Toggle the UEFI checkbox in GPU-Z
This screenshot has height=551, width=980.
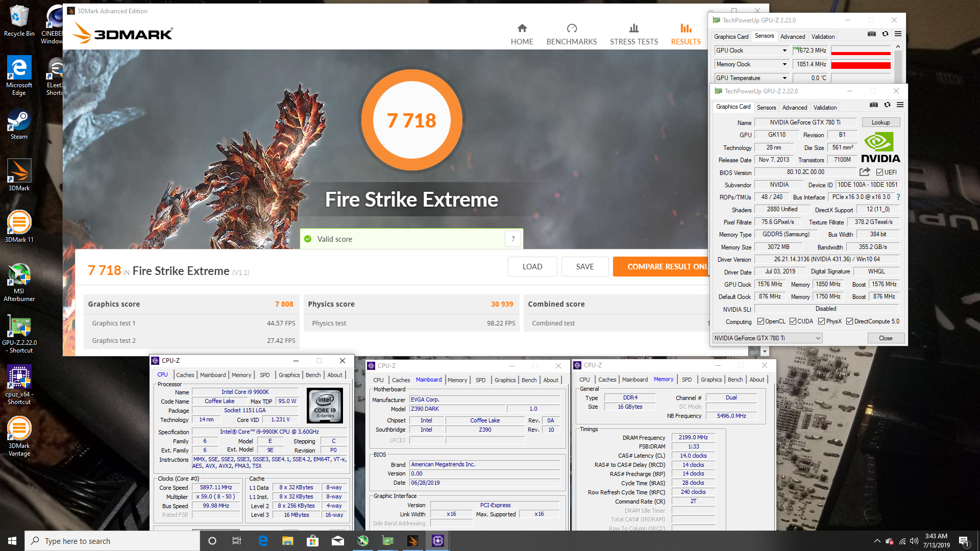[x=879, y=172]
